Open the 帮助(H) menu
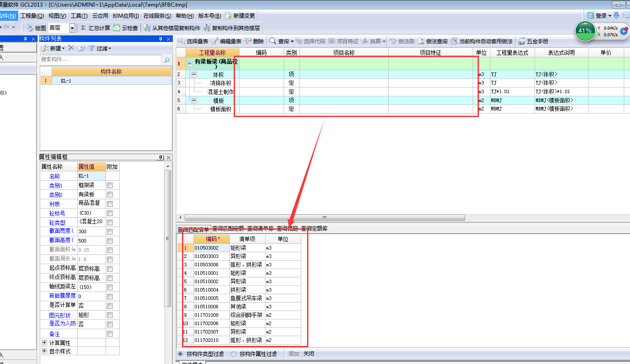 tap(185, 15)
